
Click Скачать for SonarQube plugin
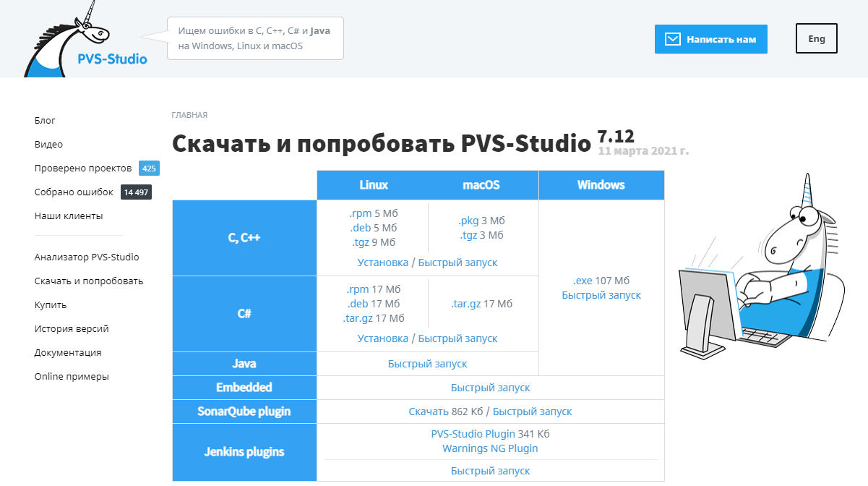[x=429, y=412]
